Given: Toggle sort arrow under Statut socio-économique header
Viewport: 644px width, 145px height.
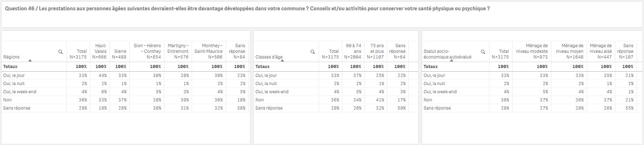Looking at the screenshot, I should click(452, 61).
